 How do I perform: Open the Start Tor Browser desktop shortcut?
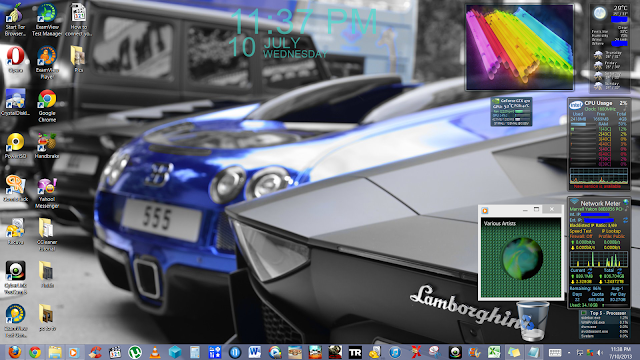[15, 20]
